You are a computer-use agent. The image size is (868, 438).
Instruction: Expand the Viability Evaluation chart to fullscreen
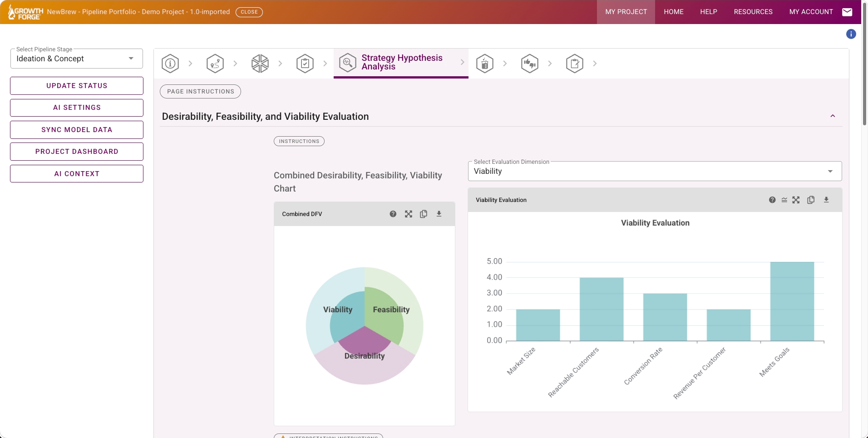click(x=796, y=200)
